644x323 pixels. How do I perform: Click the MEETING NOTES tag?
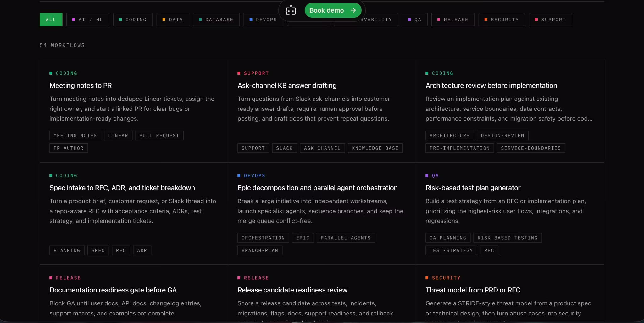tap(75, 136)
